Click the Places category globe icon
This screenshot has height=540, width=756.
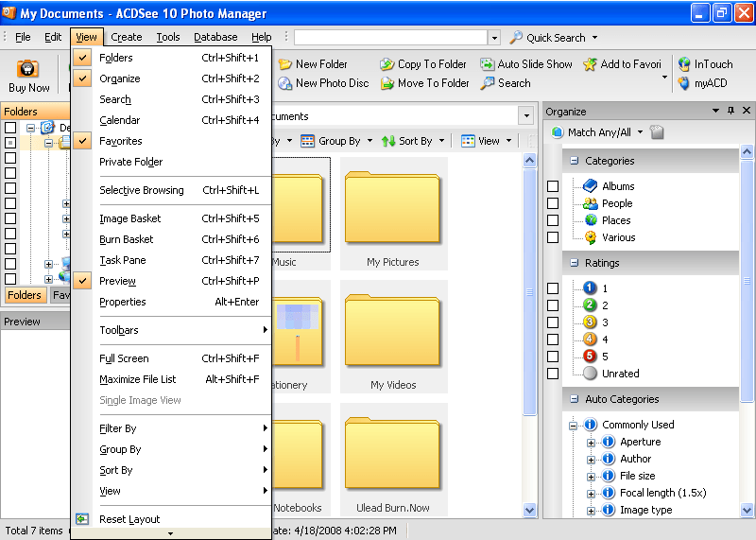point(591,220)
